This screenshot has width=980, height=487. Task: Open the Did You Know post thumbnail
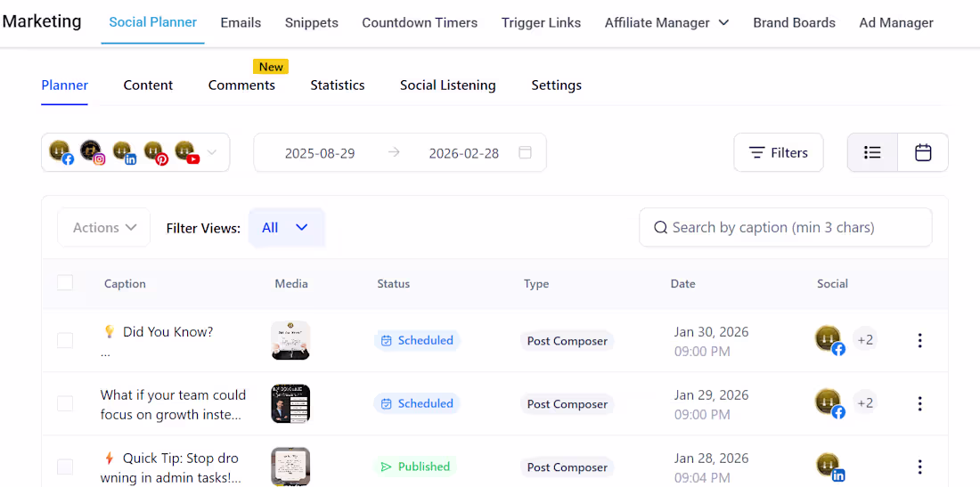[290, 340]
